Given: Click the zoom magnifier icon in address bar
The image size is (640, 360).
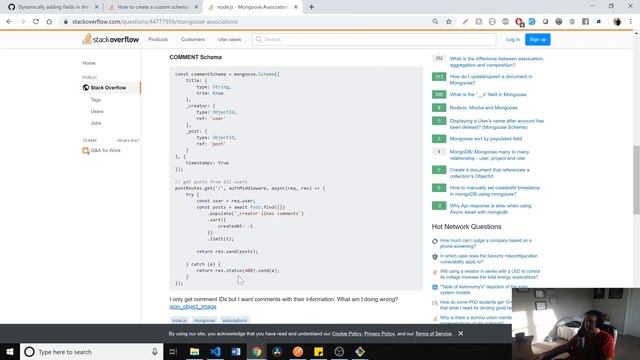Looking at the screenshot, I should pyautogui.click(x=435, y=22).
